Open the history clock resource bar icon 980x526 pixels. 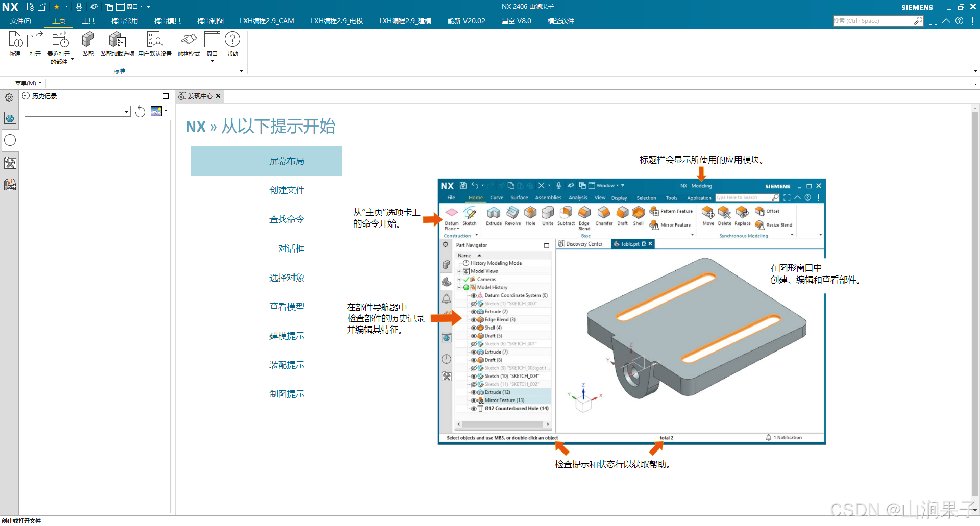pyautogui.click(x=10, y=140)
